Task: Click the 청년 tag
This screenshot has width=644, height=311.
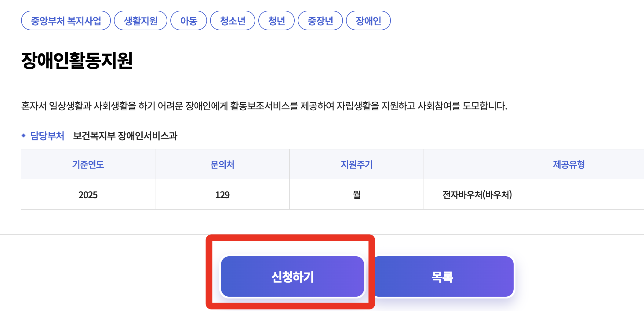Action: click(276, 20)
